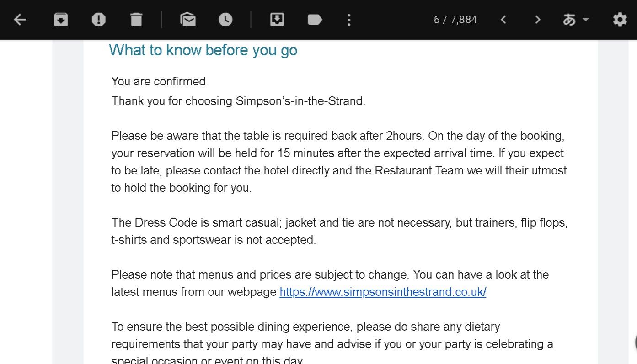Open the Move to folder icon
The height and width of the screenshot is (364, 637).
click(277, 20)
